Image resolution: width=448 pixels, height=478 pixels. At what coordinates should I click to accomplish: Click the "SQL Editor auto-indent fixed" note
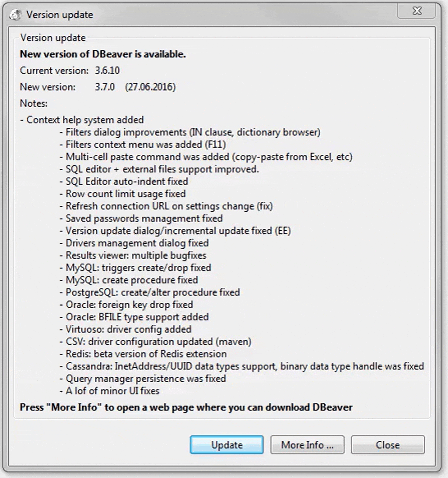pos(126,181)
